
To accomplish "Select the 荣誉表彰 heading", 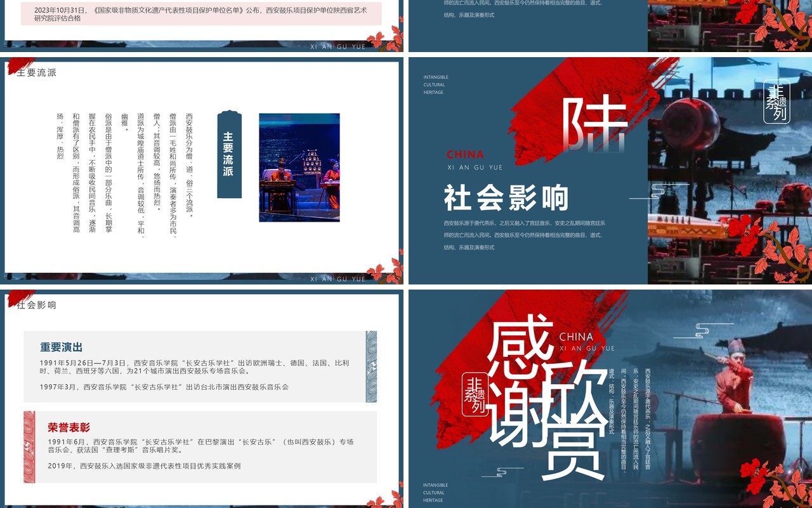I will click(69, 427).
